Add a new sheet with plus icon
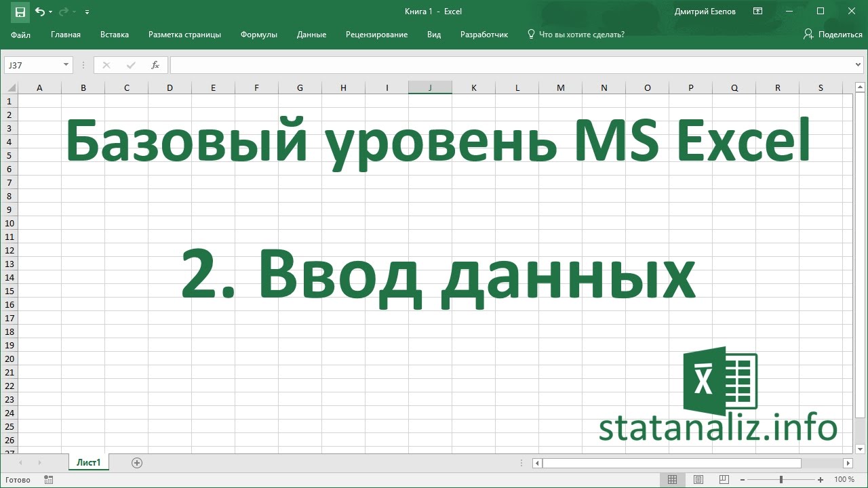Viewport: 868px width, 488px height. (137, 463)
